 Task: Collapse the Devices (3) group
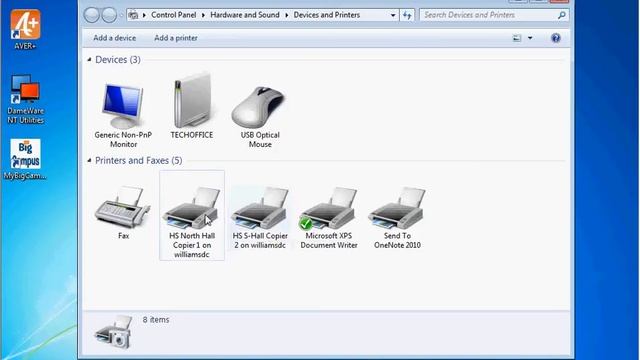(x=89, y=60)
